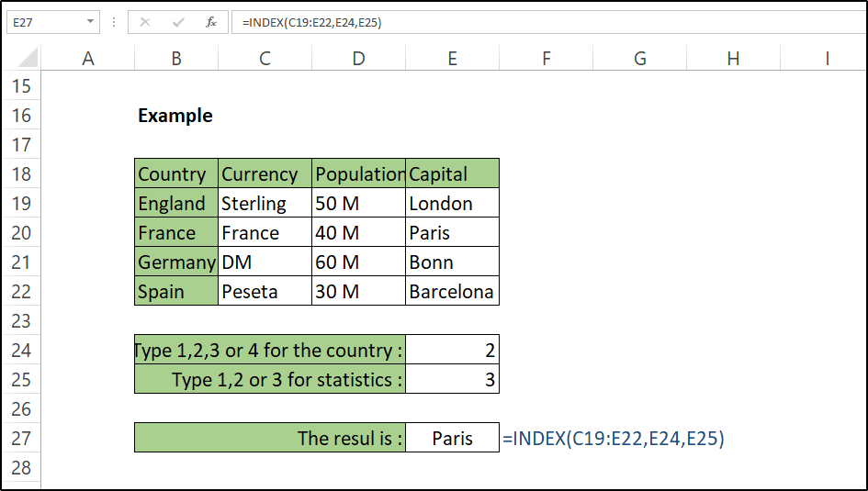Viewport: 868px width, 491px height.
Task: Click the 'Germany' cell
Action: point(176,262)
